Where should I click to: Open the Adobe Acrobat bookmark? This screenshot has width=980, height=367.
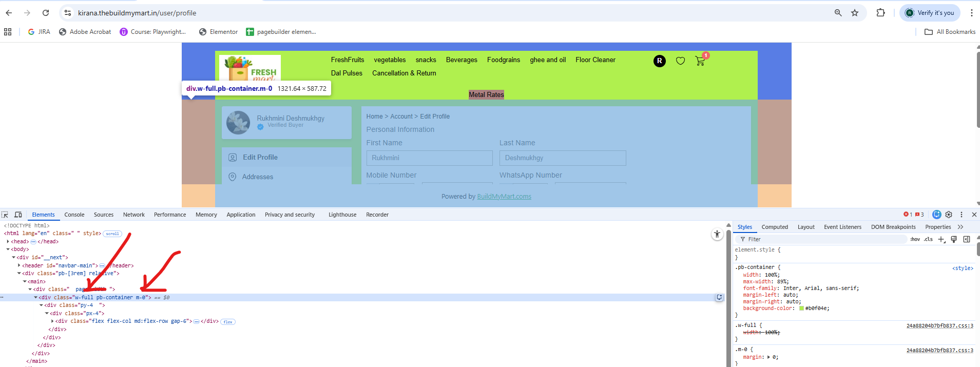point(85,32)
